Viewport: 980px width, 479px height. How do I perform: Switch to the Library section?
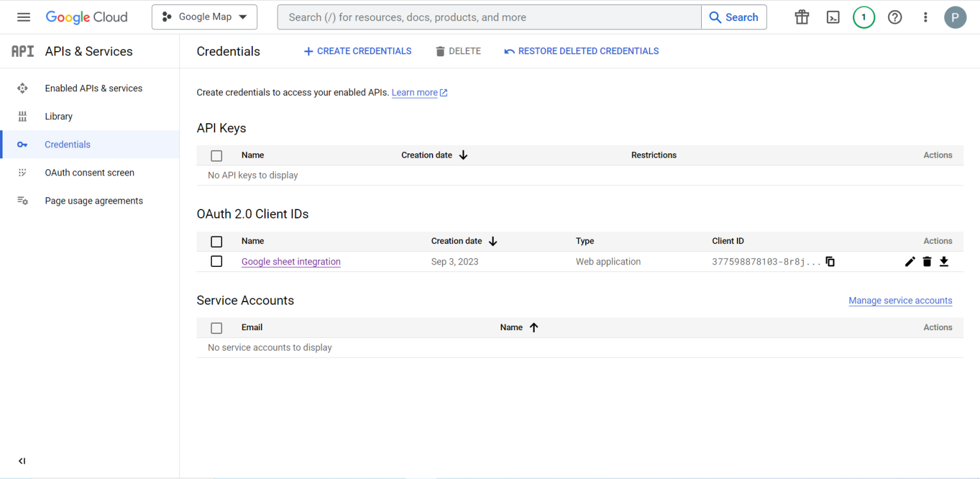pos(59,116)
